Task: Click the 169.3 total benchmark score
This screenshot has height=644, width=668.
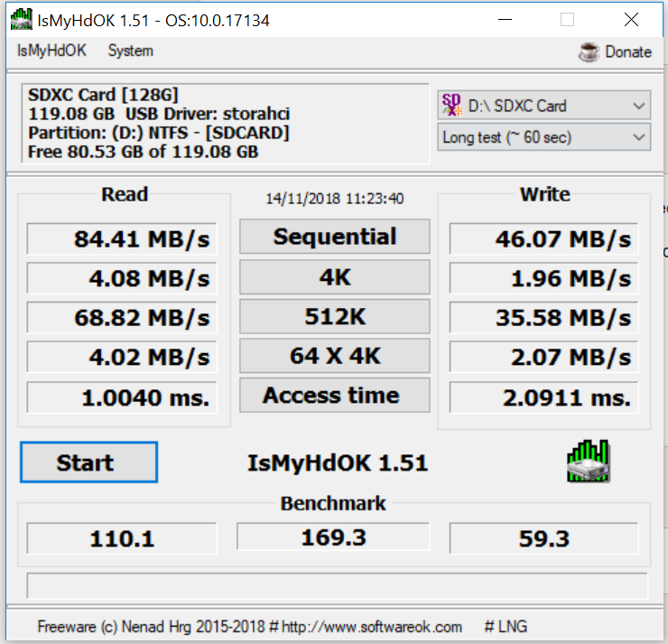Action: (334, 537)
